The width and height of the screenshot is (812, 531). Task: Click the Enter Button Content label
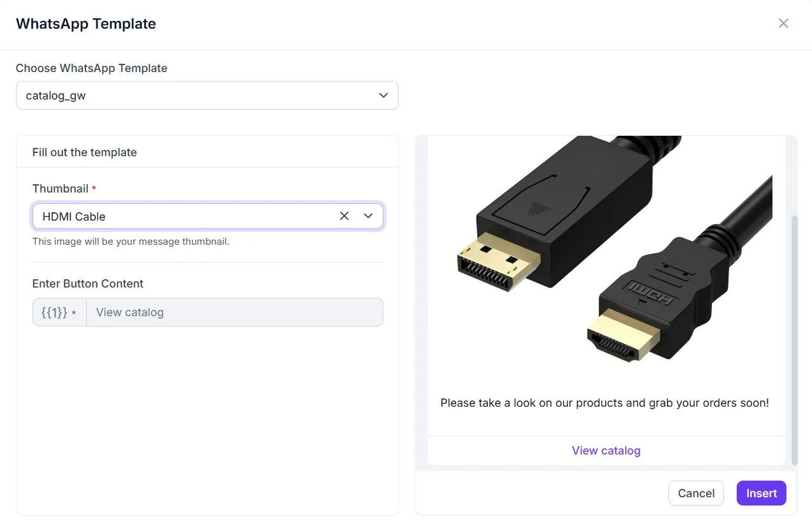pyautogui.click(x=88, y=284)
